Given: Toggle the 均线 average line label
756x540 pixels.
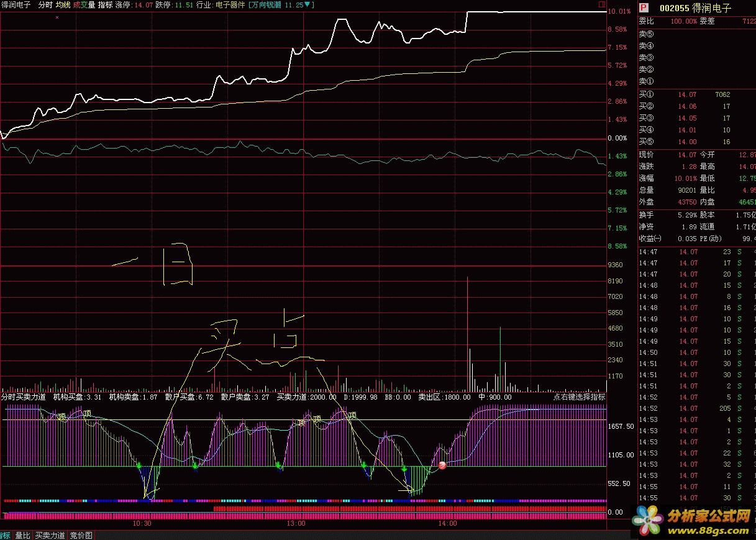Looking at the screenshot, I should 63,4.
